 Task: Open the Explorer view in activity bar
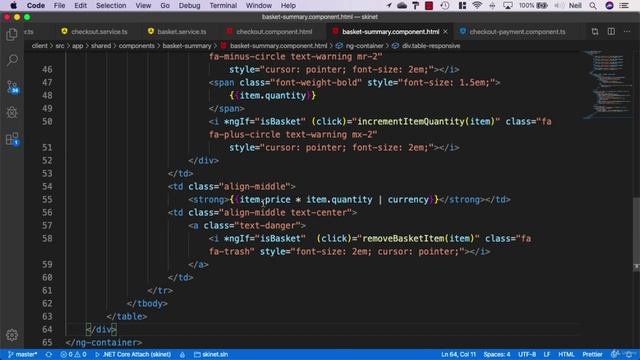(x=12, y=35)
